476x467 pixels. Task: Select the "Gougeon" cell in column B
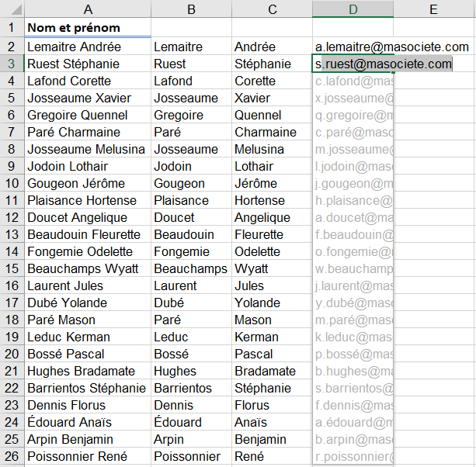pyautogui.click(x=191, y=183)
